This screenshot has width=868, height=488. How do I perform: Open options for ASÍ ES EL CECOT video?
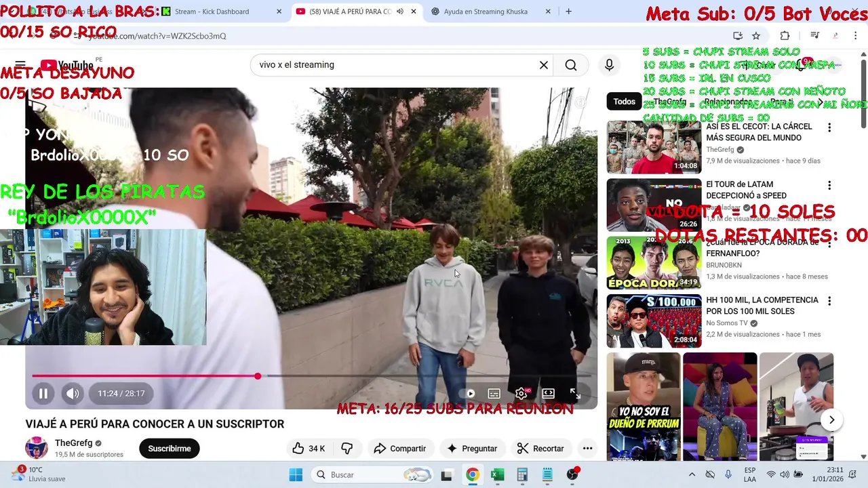[829, 127]
